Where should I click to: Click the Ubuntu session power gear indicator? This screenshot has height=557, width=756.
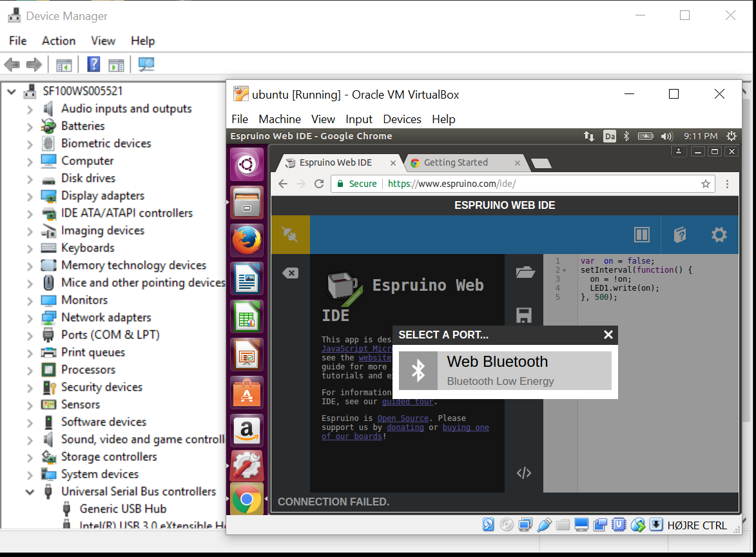click(732, 136)
